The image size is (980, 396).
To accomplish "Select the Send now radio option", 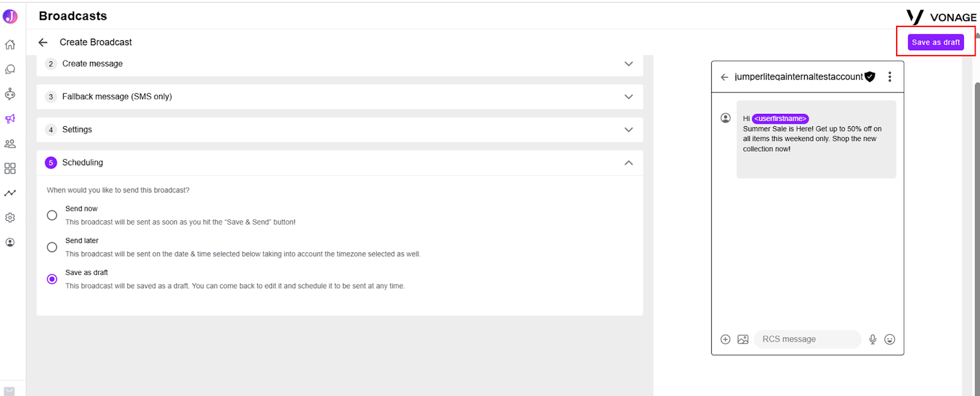I will pyautogui.click(x=52, y=215).
